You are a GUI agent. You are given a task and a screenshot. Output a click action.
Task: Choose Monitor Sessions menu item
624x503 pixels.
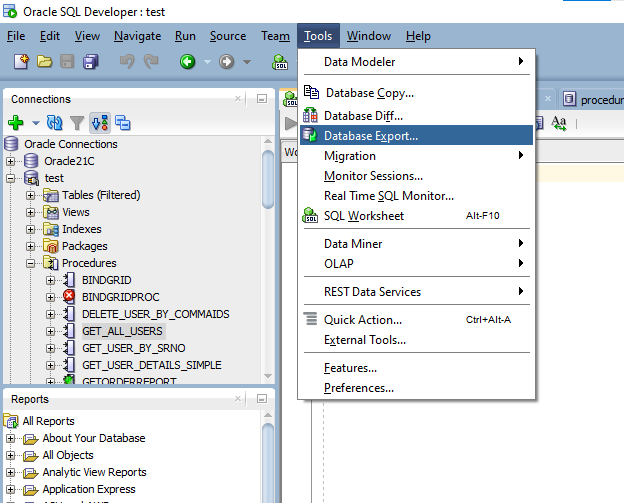[x=416, y=175]
